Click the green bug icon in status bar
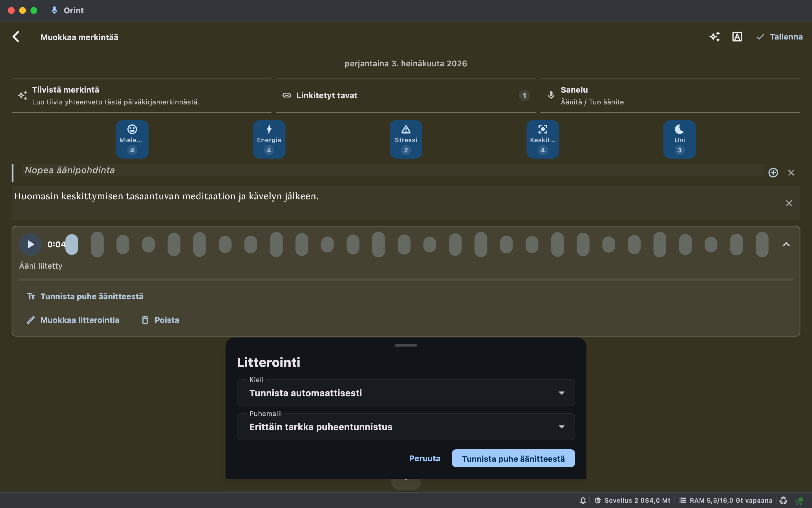 click(799, 501)
